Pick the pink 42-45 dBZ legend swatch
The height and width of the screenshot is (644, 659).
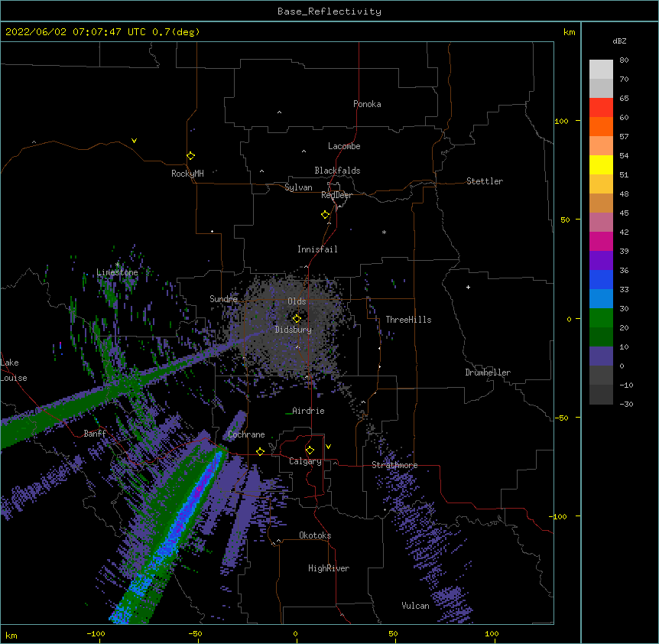[601, 223]
